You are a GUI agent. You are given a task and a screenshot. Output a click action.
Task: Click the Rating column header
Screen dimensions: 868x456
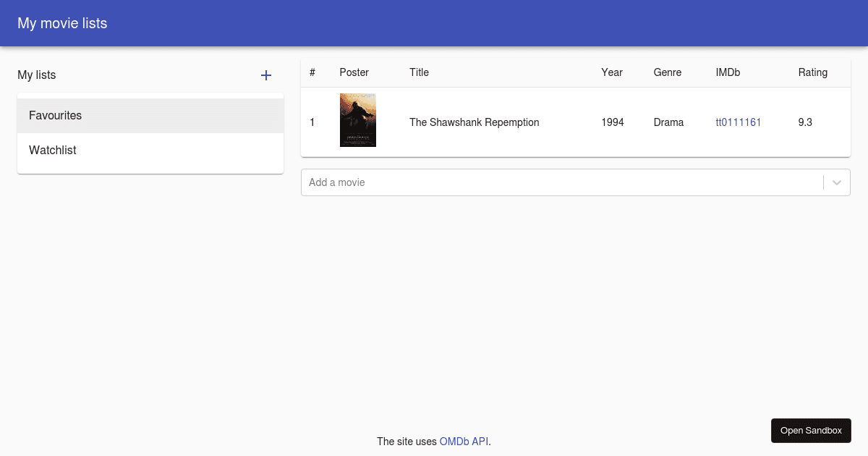point(812,72)
